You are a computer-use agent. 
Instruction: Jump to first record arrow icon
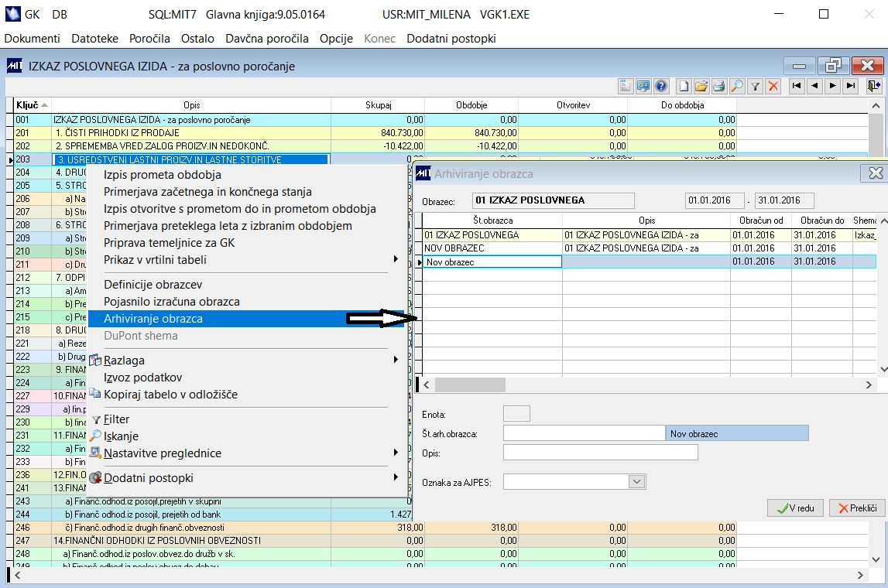click(x=796, y=86)
